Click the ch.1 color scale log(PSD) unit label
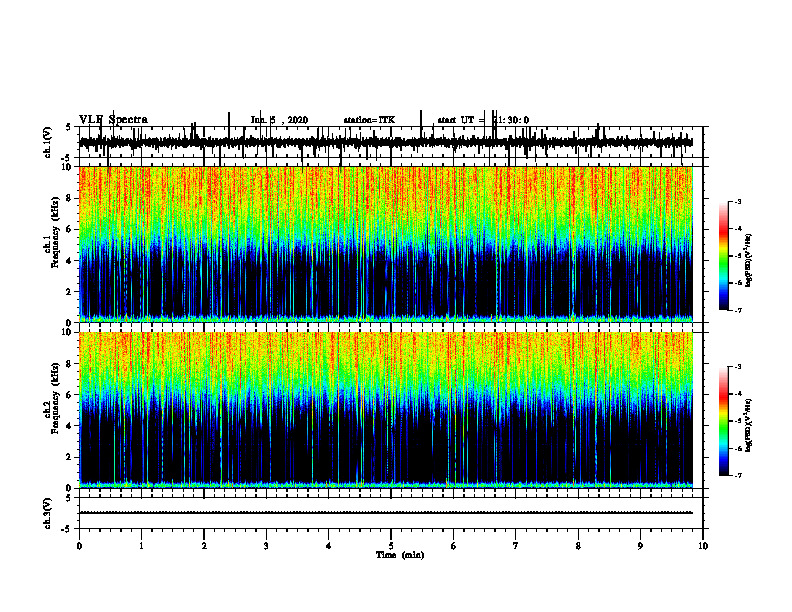 pos(749,260)
